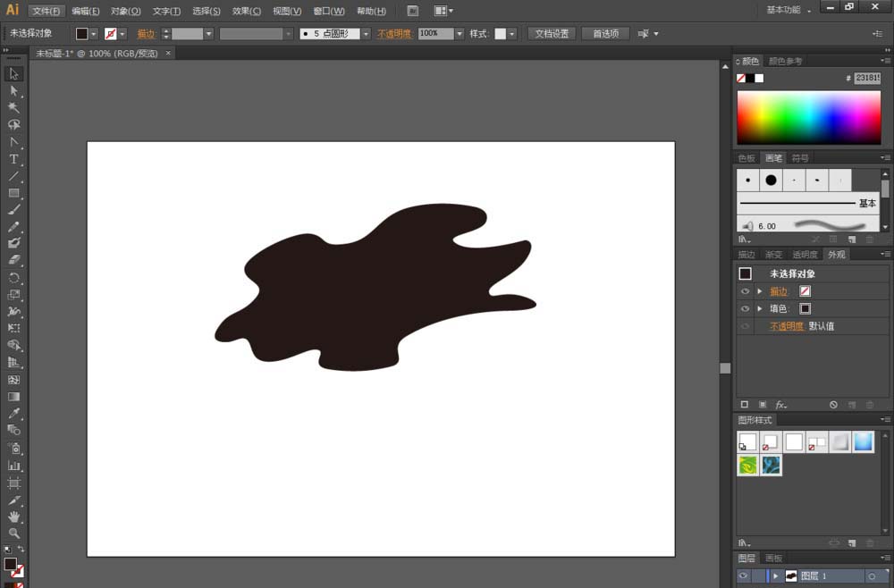The image size is (894, 588).
Task: Pick the Magic Wand tool
Action: coord(13,107)
